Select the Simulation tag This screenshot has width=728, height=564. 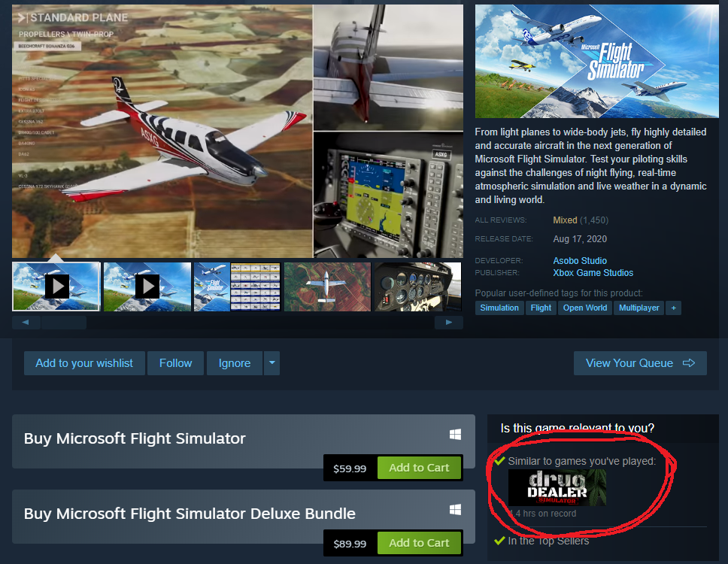coord(499,308)
